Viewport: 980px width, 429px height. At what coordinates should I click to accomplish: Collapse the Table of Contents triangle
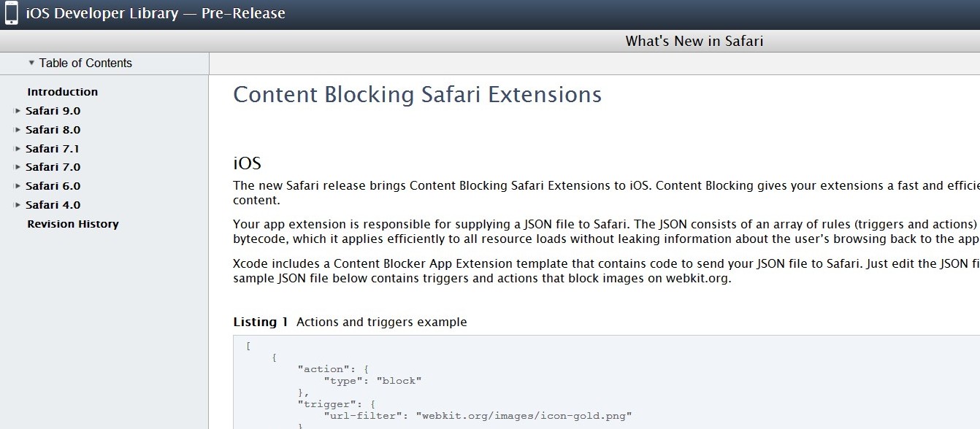(31, 63)
